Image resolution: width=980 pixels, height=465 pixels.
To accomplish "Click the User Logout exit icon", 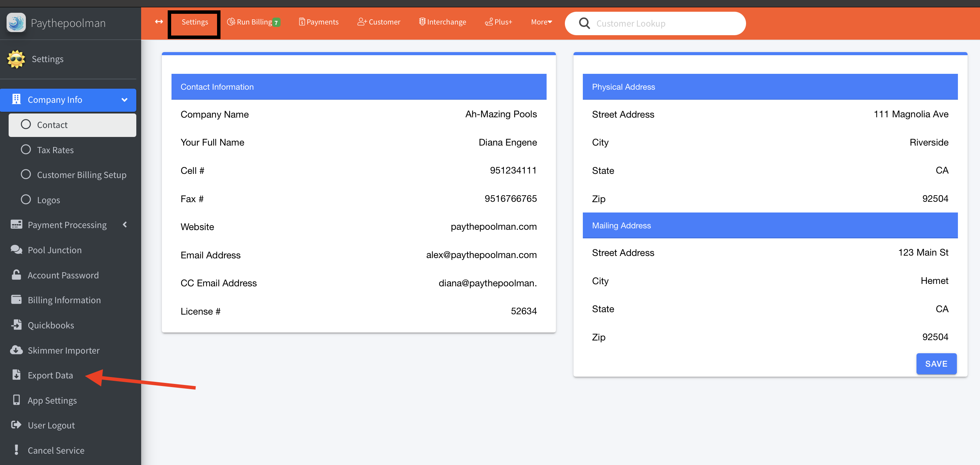I will (16, 425).
